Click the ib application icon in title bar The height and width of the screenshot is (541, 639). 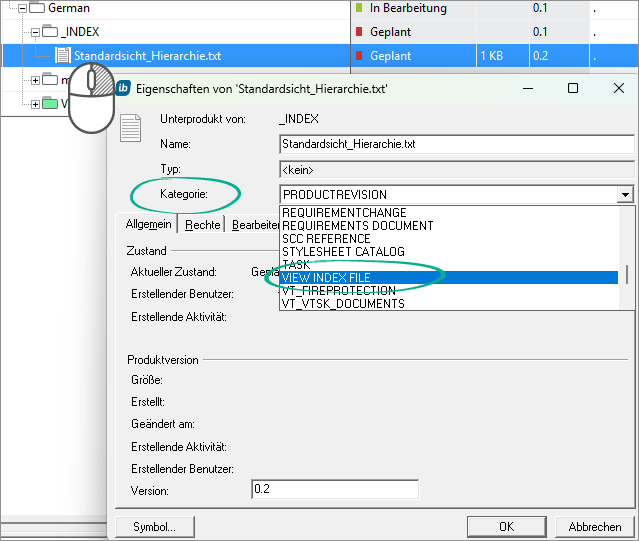pyautogui.click(x=124, y=88)
